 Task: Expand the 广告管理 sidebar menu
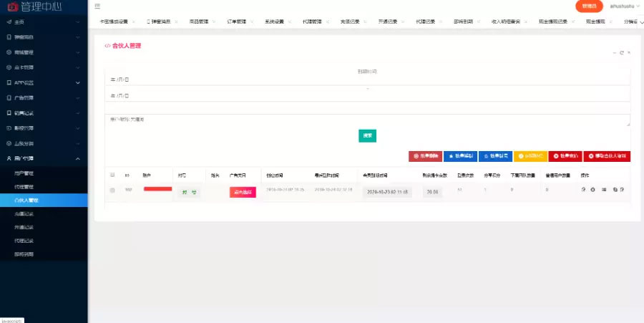click(43, 97)
